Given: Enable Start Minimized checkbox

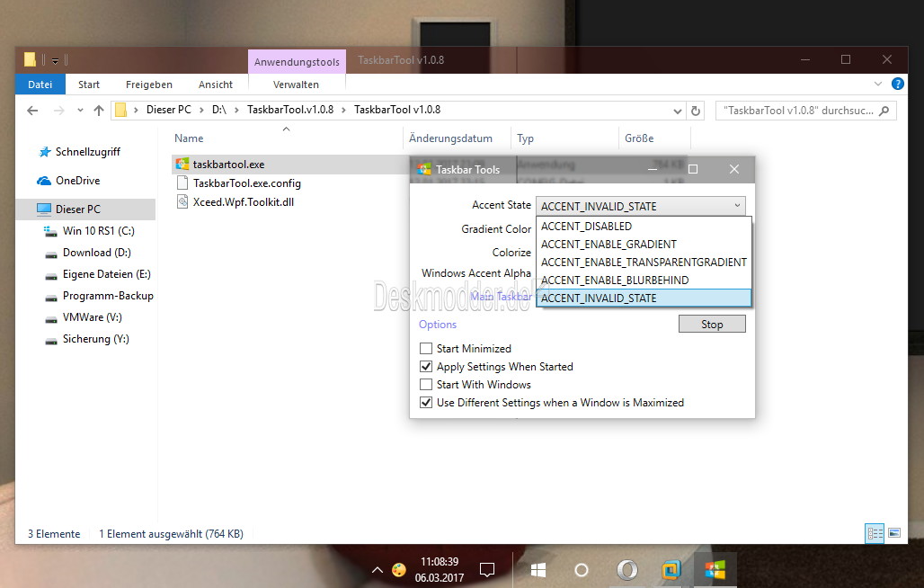Looking at the screenshot, I should (426, 349).
